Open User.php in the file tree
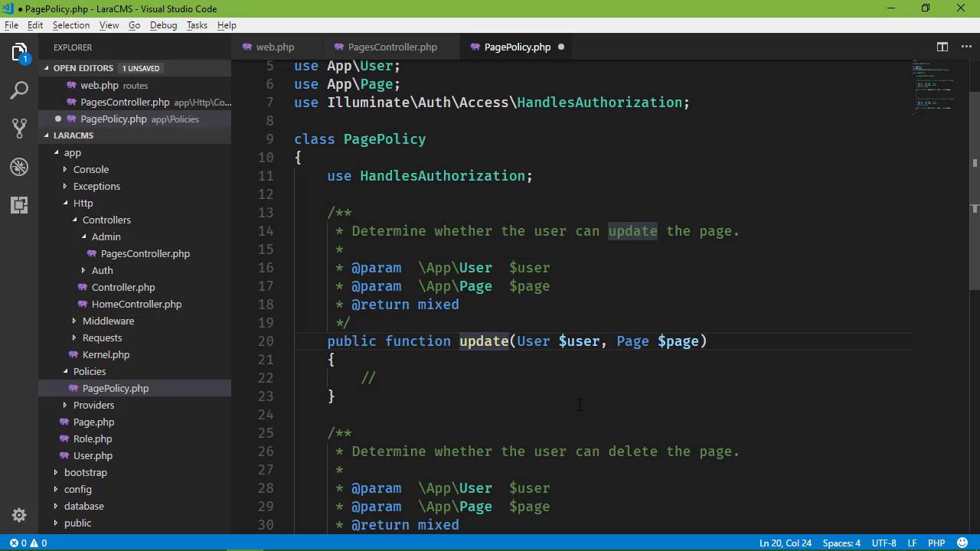 93,455
